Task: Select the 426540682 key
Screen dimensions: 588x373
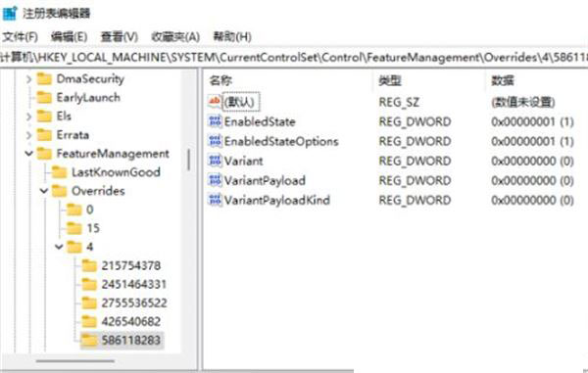Action: 131,322
